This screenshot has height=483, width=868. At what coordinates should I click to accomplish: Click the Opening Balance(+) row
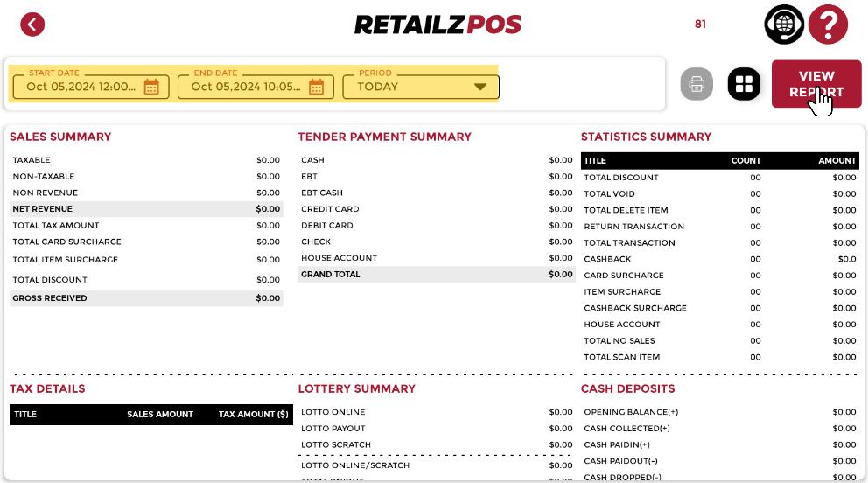[x=719, y=412]
